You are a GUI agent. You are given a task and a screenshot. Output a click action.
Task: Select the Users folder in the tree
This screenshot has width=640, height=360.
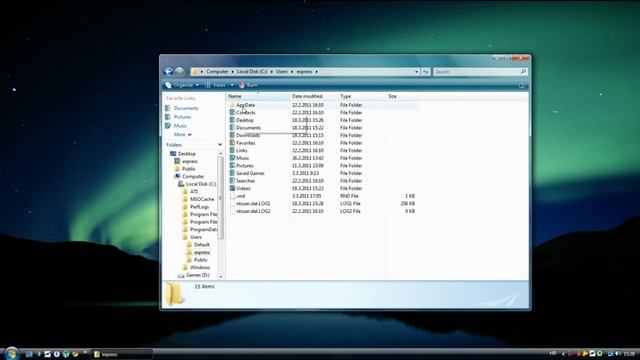point(196,237)
